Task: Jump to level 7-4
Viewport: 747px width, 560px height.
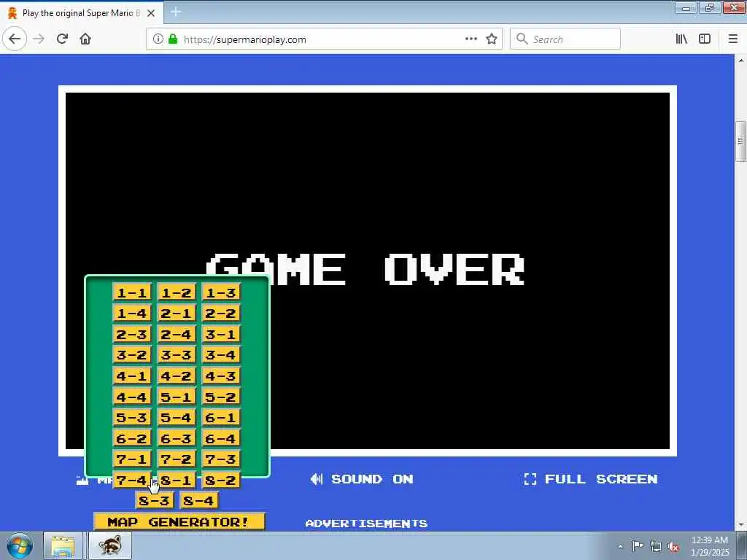Action: click(132, 480)
